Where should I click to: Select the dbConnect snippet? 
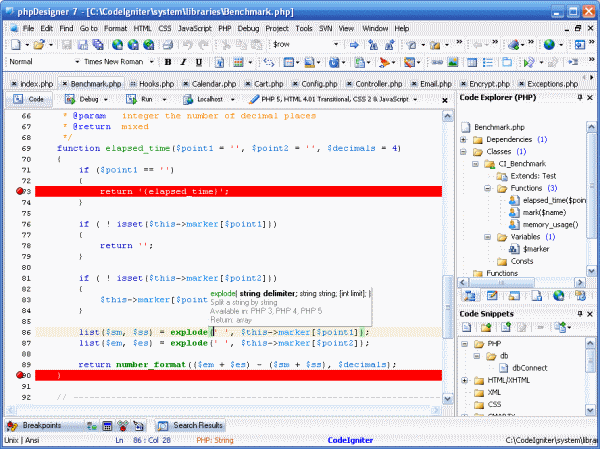(x=530, y=368)
